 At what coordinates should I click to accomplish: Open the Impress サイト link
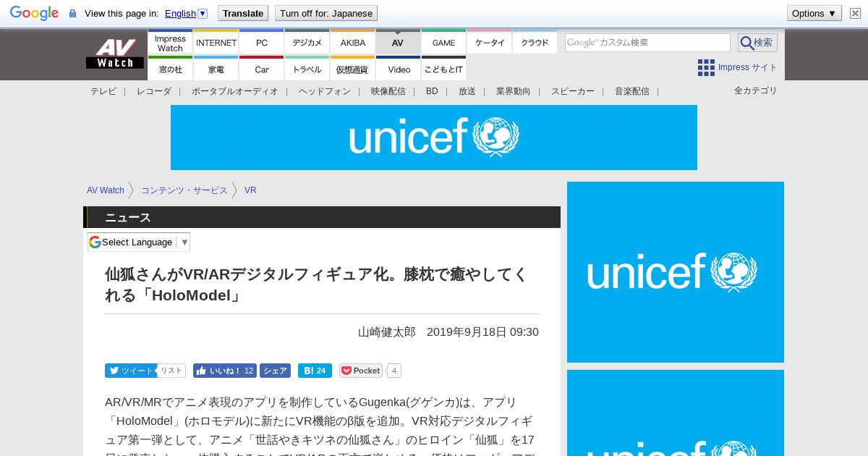[x=747, y=67]
